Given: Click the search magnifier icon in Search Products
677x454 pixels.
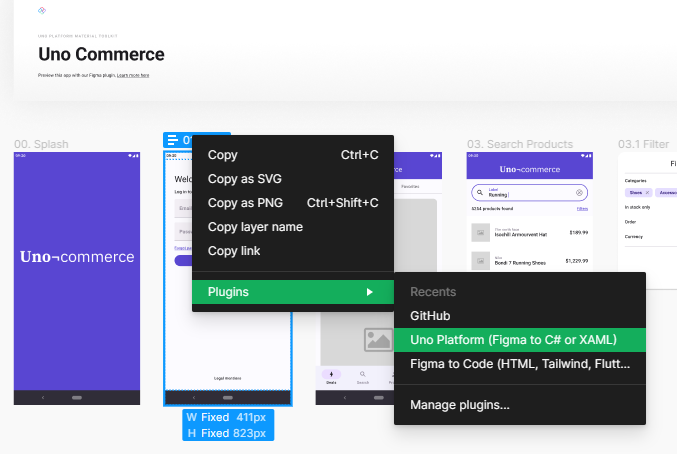Looking at the screenshot, I should point(480,192).
